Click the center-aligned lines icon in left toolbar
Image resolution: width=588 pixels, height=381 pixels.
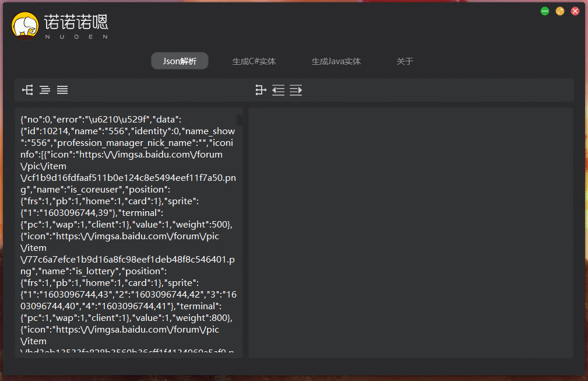[45, 90]
